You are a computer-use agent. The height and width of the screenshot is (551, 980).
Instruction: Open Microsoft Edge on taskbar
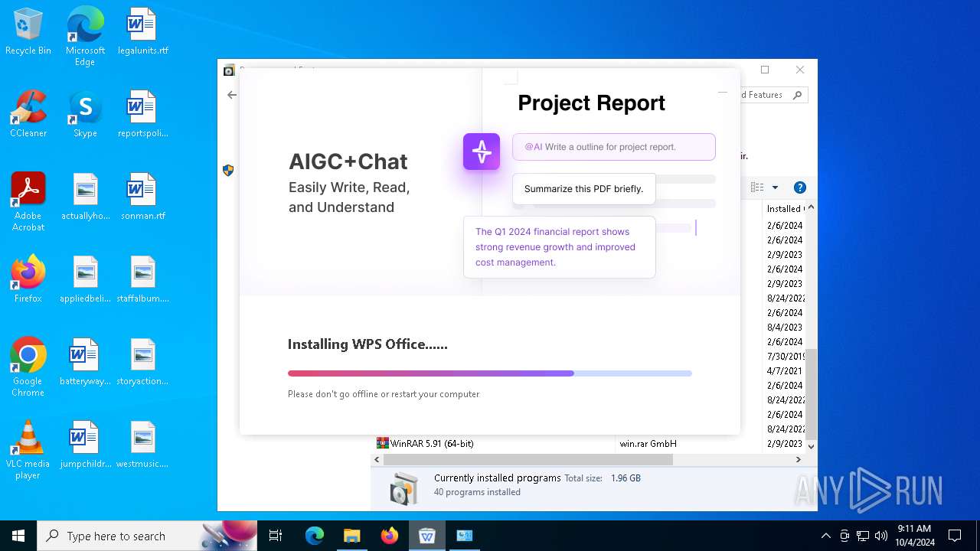coord(315,536)
